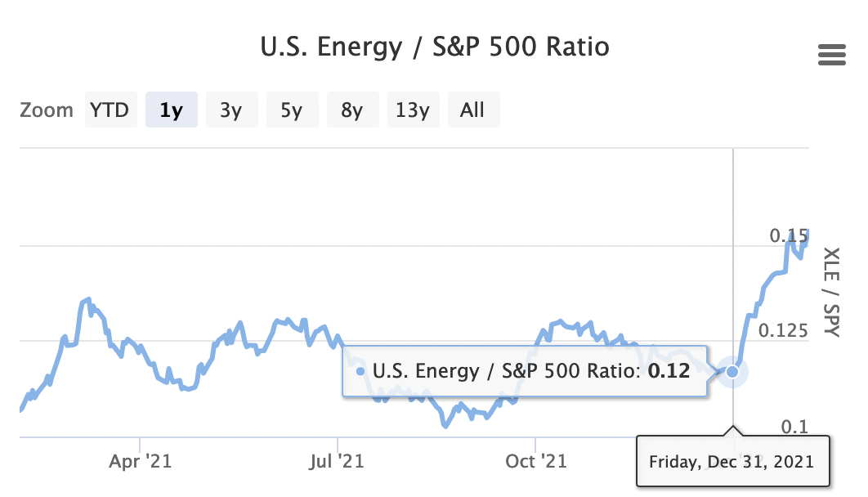Click the XLE / SPY axis title
This screenshot has width=868, height=497.
831,293
